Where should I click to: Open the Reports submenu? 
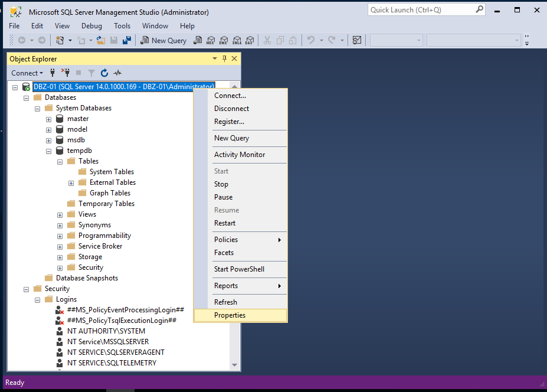tap(241, 286)
